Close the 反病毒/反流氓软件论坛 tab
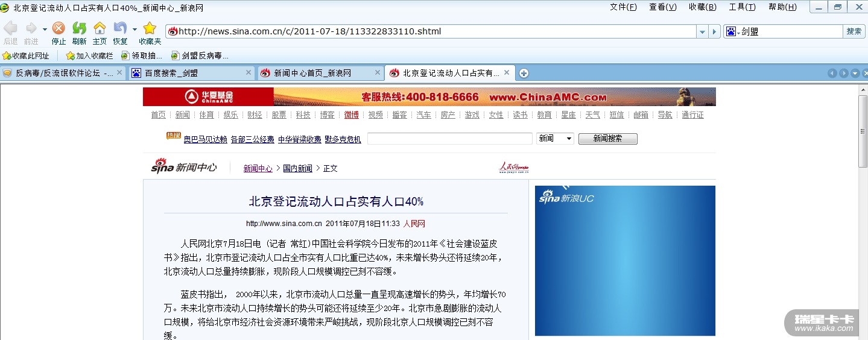 (x=119, y=72)
